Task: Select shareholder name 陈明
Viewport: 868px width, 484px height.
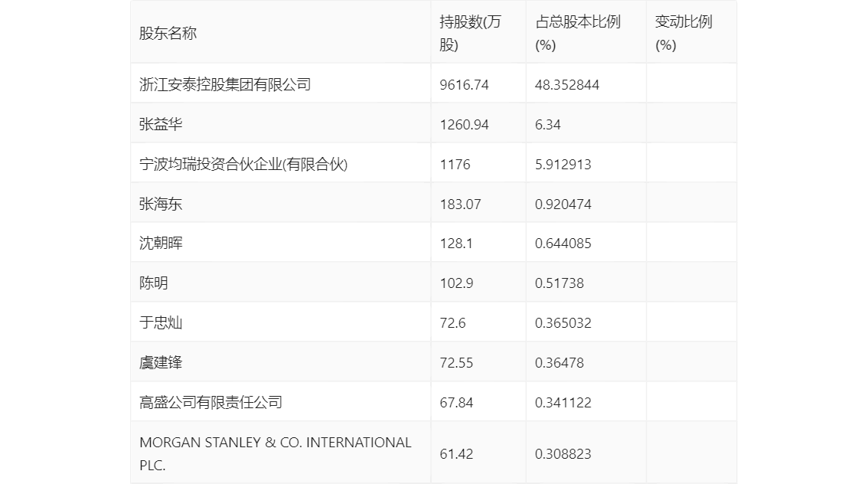Action: click(x=153, y=283)
